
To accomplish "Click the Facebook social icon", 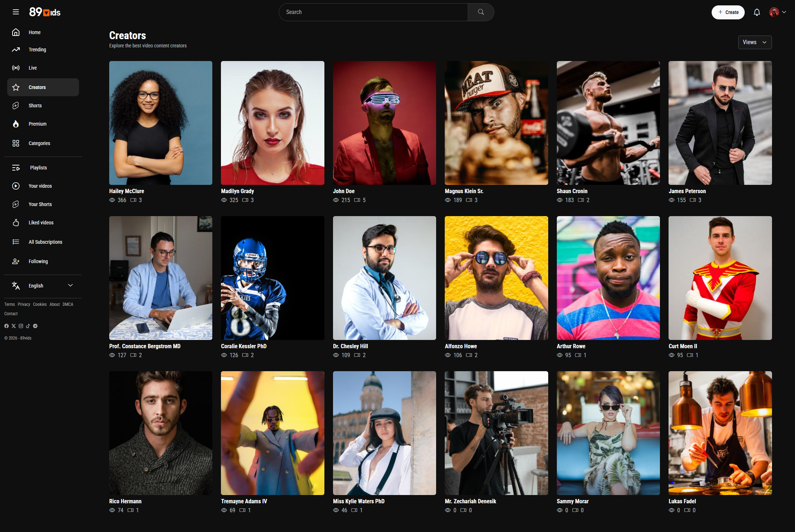I will [6, 326].
